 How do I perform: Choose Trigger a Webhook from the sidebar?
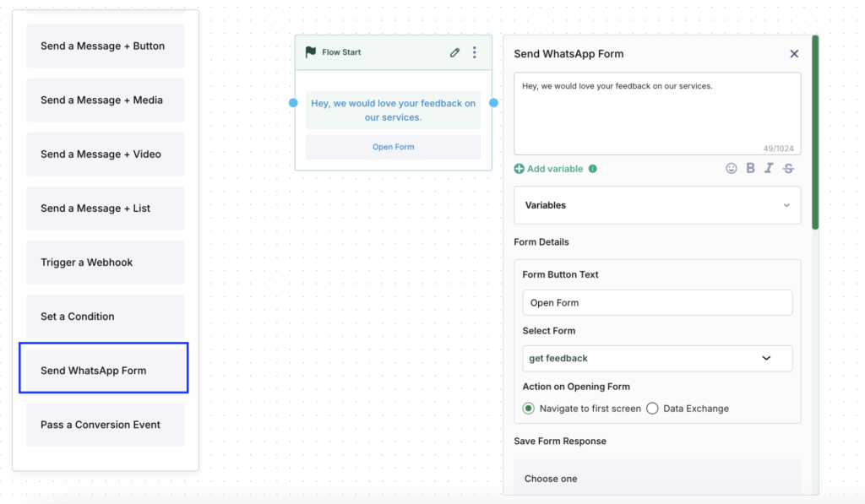[x=106, y=263]
